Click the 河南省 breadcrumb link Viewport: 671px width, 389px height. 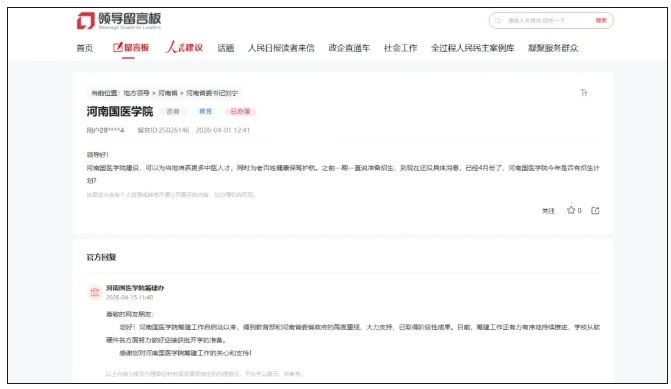coord(168,93)
